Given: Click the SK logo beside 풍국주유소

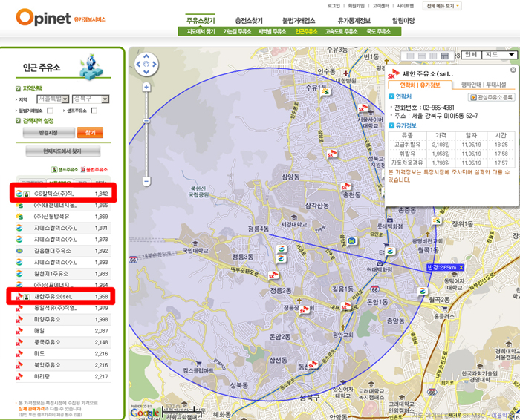Looking at the screenshot, I should point(19,342).
